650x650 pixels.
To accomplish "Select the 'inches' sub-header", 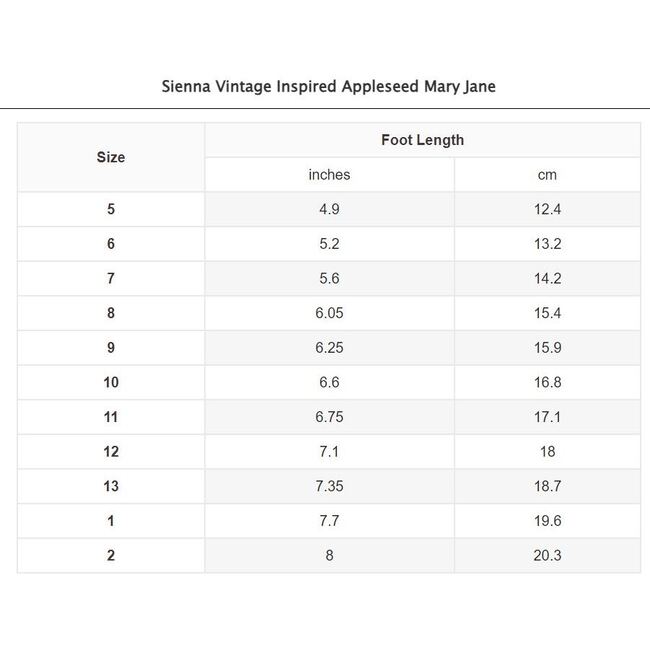I will 329,175.
